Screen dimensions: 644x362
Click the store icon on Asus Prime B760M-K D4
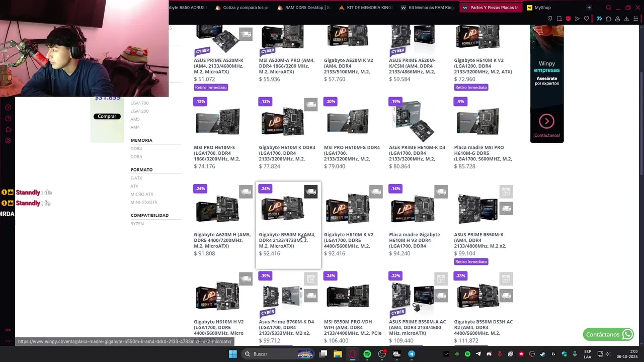(310, 279)
